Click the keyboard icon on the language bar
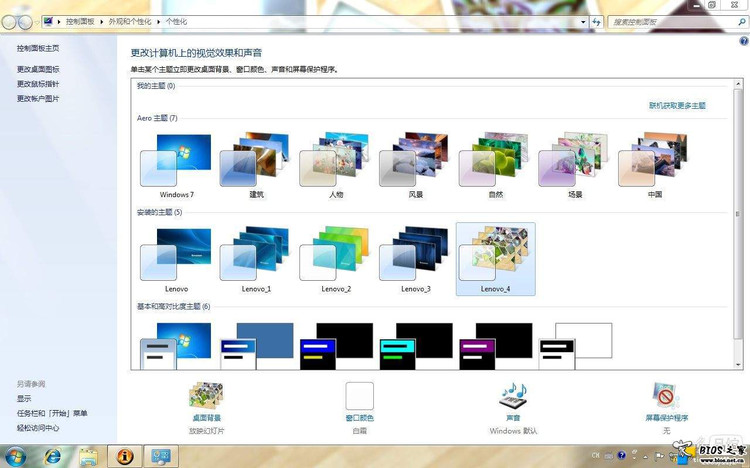Image resolution: width=750 pixels, height=468 pixels. pos(608,456)
